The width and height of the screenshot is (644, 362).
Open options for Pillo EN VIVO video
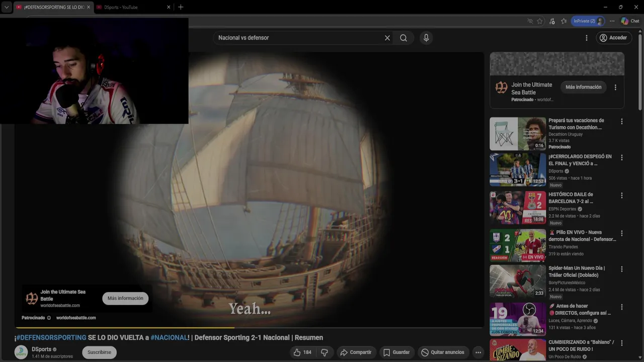622,233
